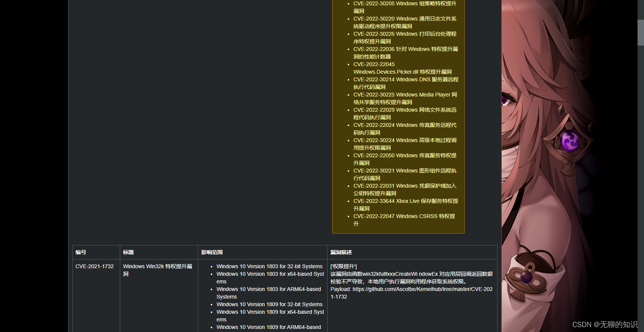Click CVE-2022-22045 Windows.Devices.Picker.dll entry
The image size is (644, 332).
tap(402, 68)
